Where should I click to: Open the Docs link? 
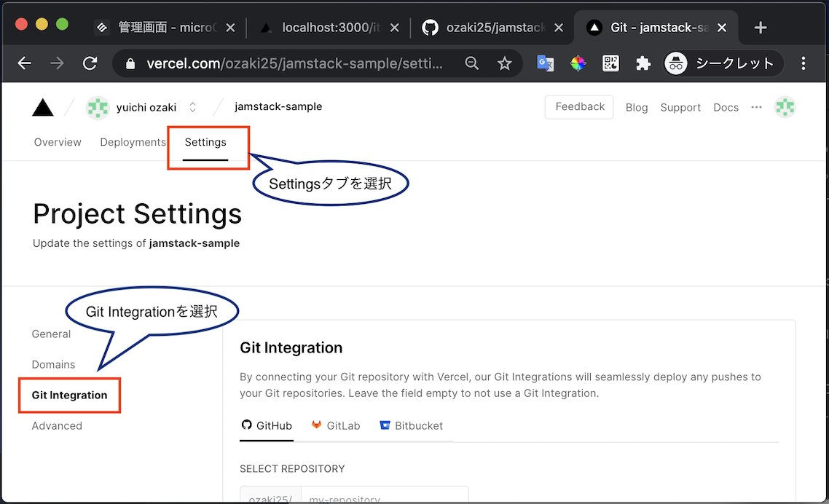(726, 107)
